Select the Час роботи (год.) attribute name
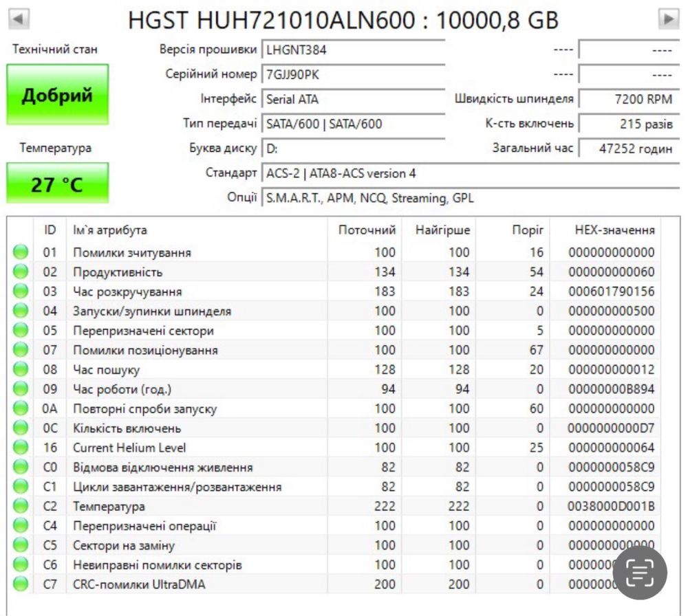Viewport: 688px width, 616px height. coord(122,389)
